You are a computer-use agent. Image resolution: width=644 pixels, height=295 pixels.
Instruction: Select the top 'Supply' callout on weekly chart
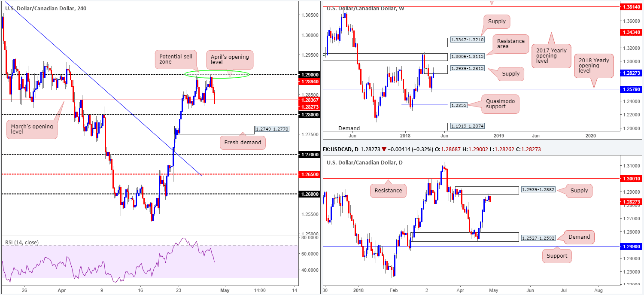tap(497, 21)
